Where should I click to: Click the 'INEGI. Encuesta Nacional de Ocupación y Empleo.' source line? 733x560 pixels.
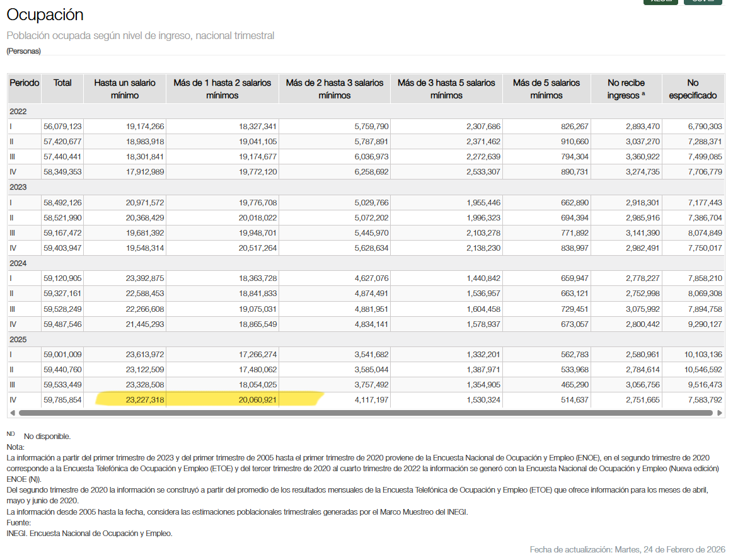(89, 533)
